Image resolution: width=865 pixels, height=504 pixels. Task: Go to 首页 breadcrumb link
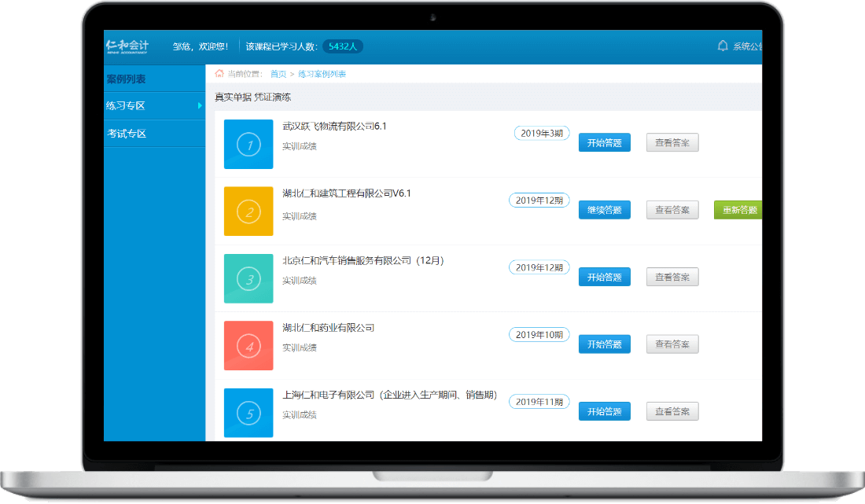coord(278,74)
